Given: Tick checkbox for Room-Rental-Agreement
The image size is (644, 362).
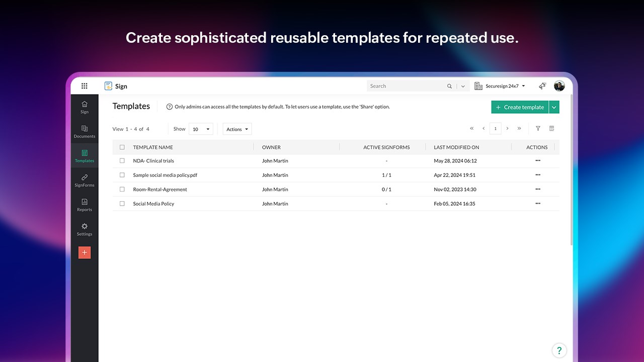Looking at the screenshot, I should pos(122,190).
